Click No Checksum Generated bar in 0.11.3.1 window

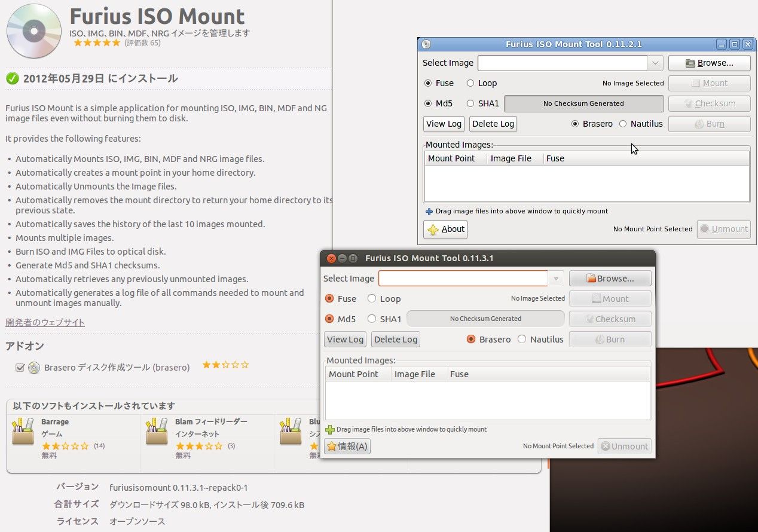(485, 319)
